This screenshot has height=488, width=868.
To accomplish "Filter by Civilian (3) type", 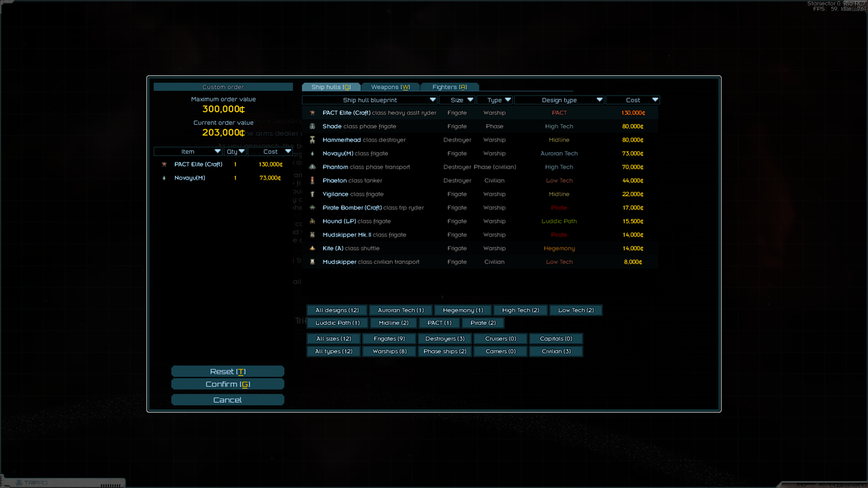I will pyautogui.click(x=556, y=351).
